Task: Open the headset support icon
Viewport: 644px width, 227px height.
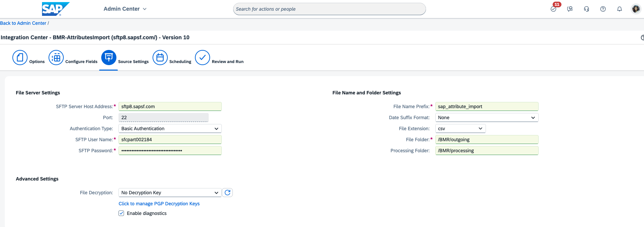Action: 586,9
